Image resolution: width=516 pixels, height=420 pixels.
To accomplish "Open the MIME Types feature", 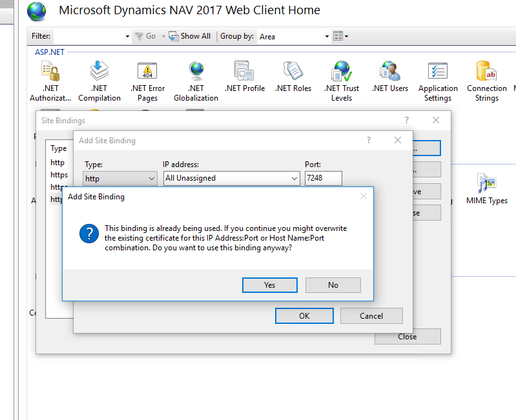I will pos(487,188).
